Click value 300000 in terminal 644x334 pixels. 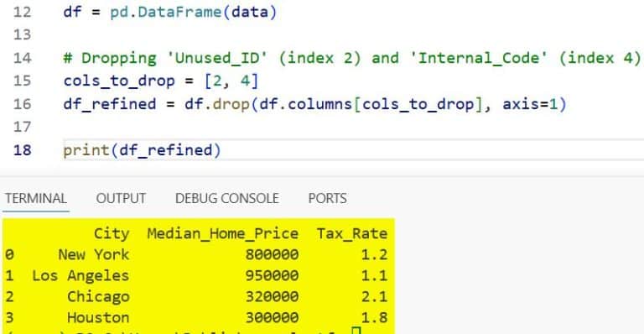[272, 317]
